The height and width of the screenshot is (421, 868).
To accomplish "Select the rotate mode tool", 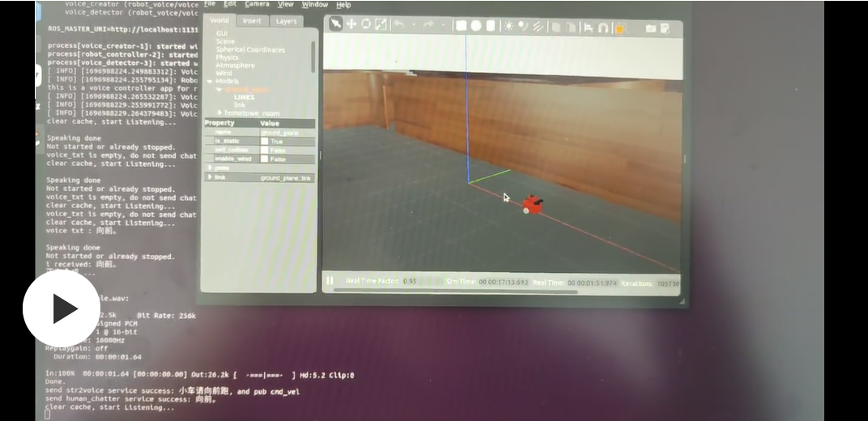I will [x=366, y=23].
